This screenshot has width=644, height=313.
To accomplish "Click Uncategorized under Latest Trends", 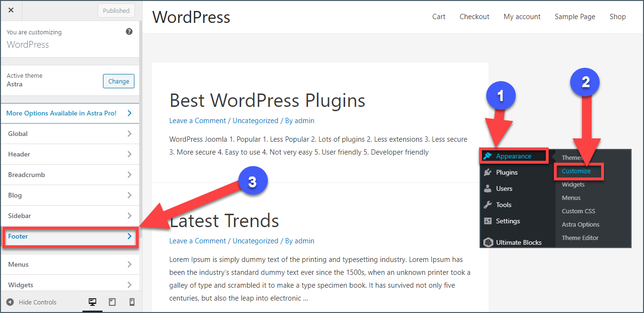I will tap(256, 241).
